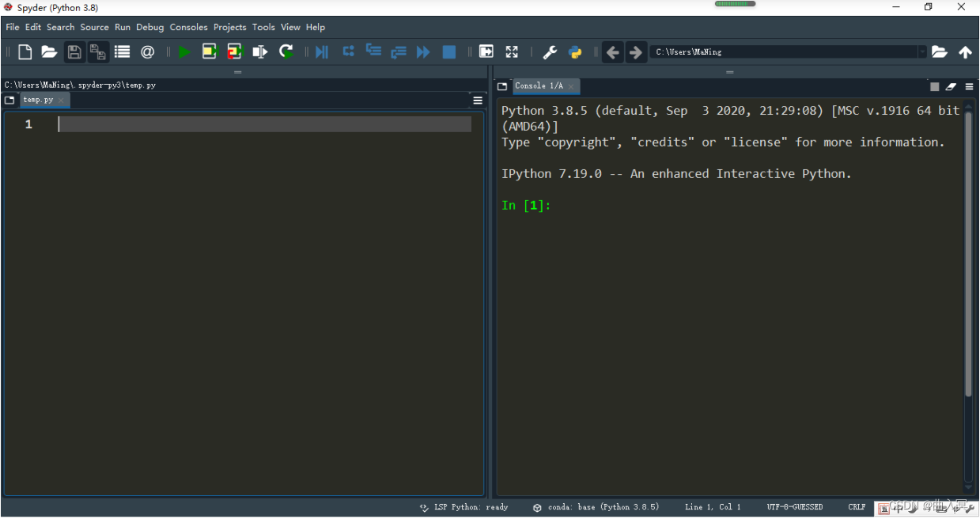The height and width of the screenshot is (519, 980).
Task: Click the browse console tabs icon
Action: coord(502,86)
